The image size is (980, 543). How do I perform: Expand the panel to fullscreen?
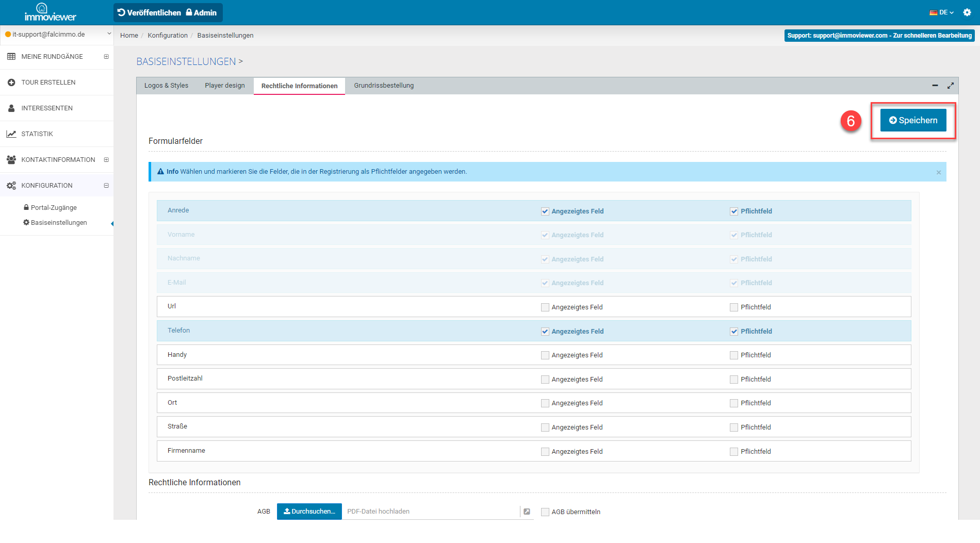(950, 86)
